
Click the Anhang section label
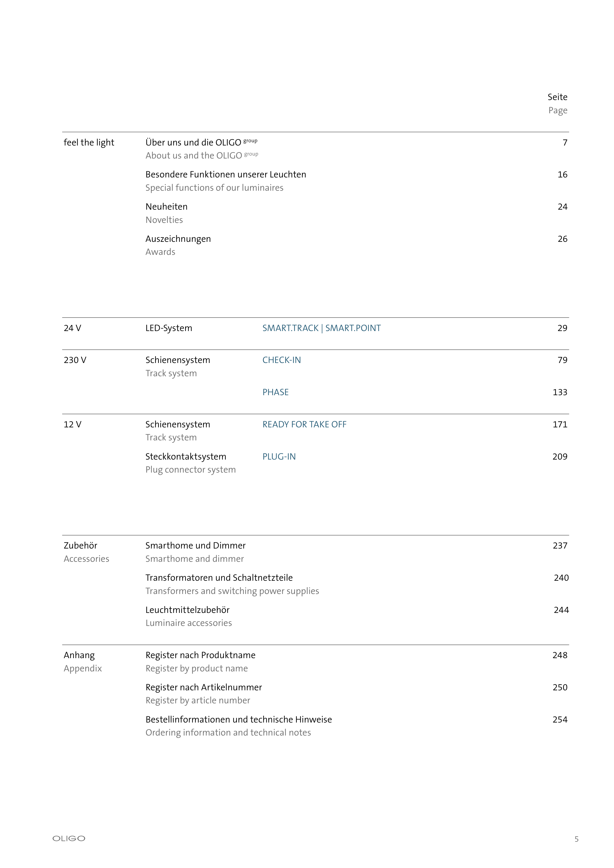(x=79, y=655)
